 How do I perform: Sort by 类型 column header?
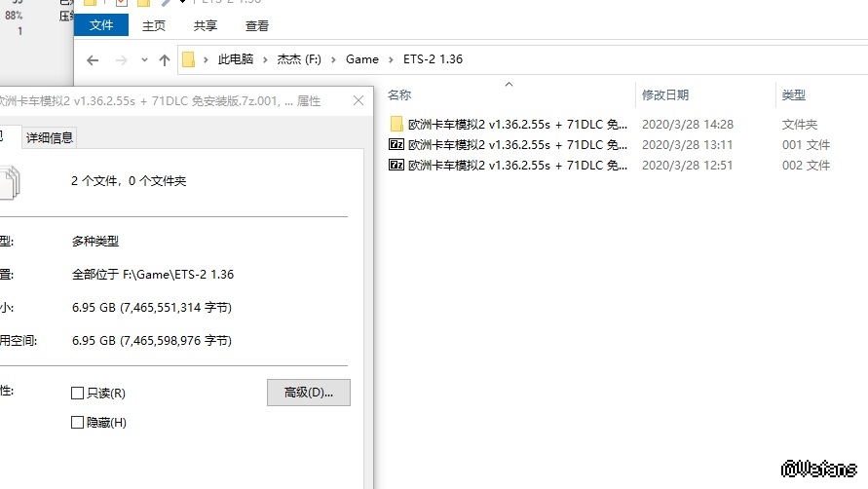click(793, 95)
